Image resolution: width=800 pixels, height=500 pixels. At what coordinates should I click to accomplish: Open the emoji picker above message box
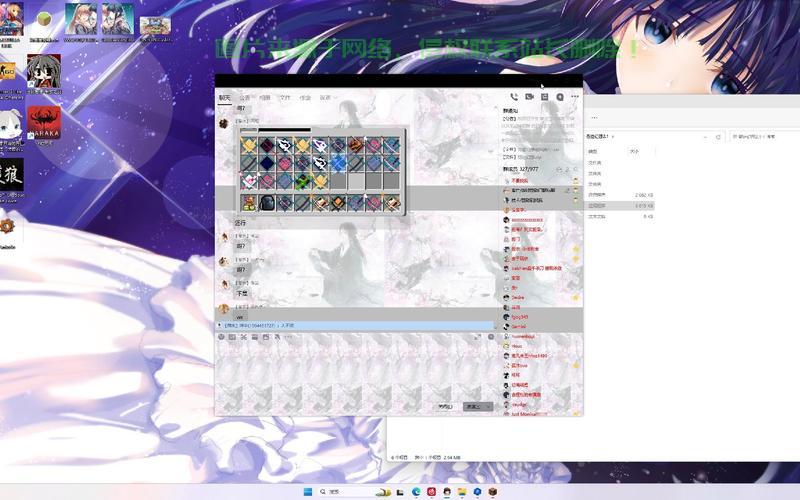pos(221,337)
